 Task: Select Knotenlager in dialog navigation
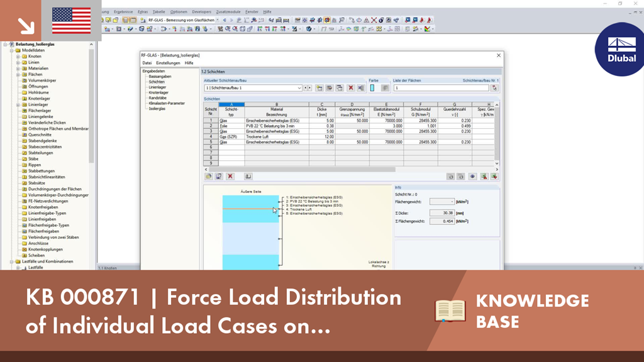coord(158,93)
